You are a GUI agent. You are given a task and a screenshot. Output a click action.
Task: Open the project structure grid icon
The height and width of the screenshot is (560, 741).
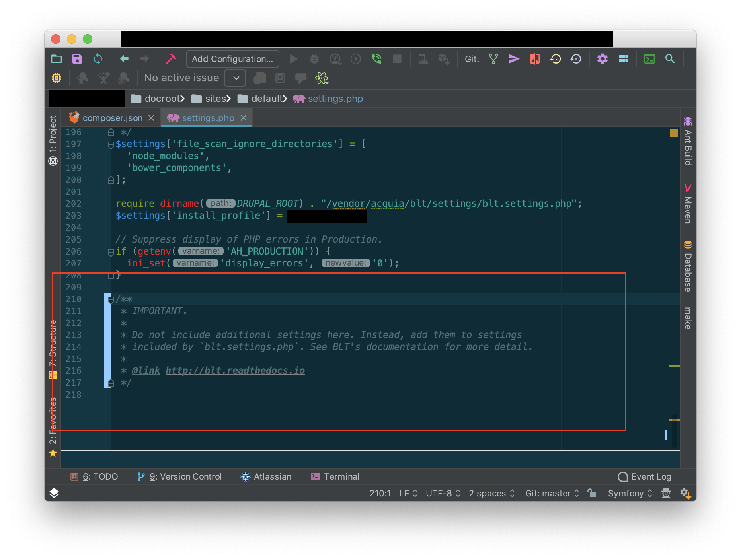tap(623, 59)
